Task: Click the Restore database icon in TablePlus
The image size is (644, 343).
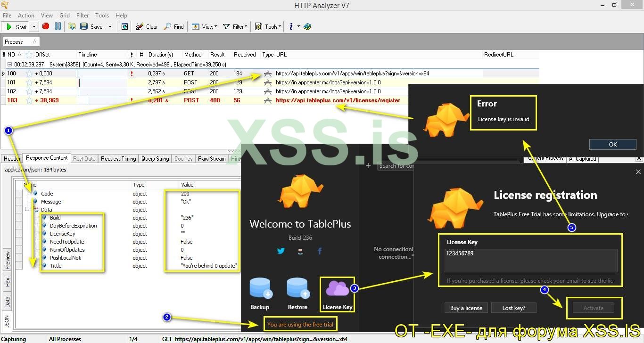Action: [297, 289]
